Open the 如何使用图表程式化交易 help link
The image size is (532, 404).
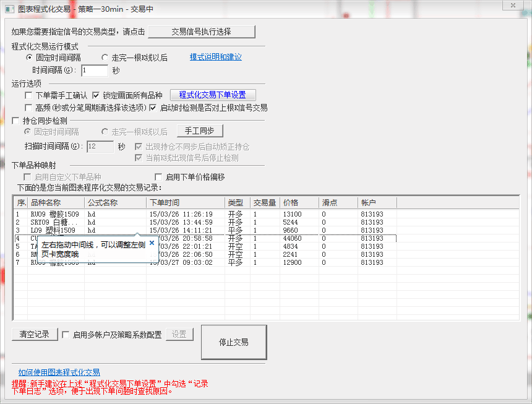click(59, 372)
